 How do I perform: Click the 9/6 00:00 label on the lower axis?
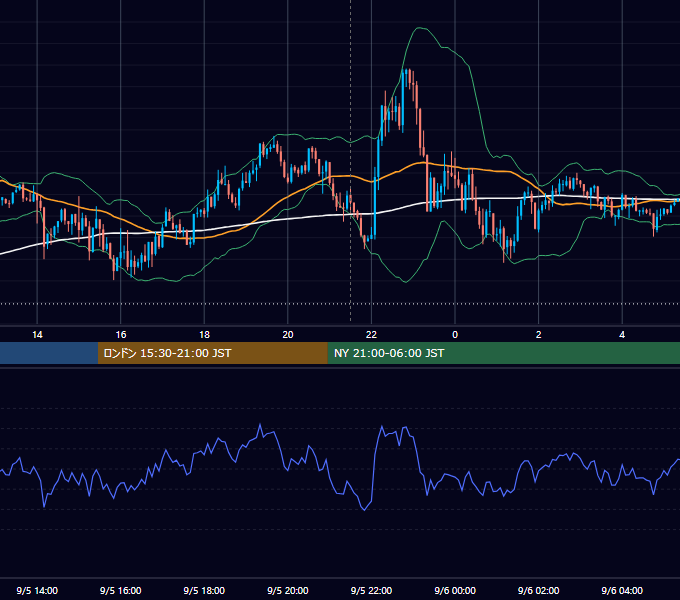455,590
